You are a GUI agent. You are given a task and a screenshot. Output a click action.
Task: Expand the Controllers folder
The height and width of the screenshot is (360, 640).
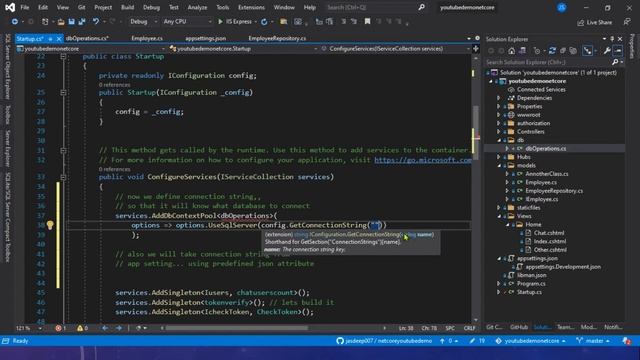(499, 131)
